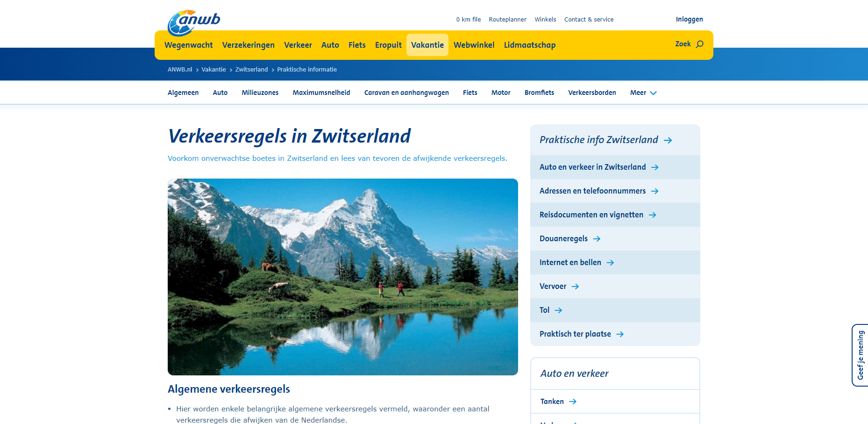
Task: Click the Geef je mening feedback tab
Action: coord(860,355)
